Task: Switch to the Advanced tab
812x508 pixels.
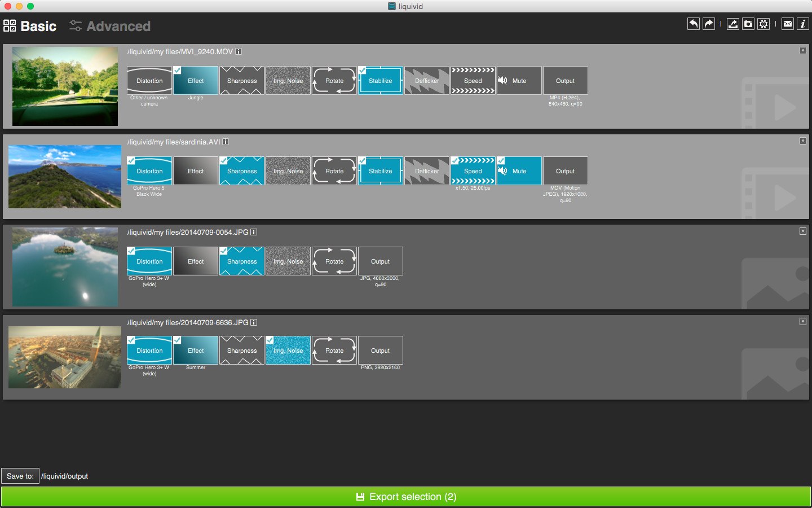Action: point(110,26)
